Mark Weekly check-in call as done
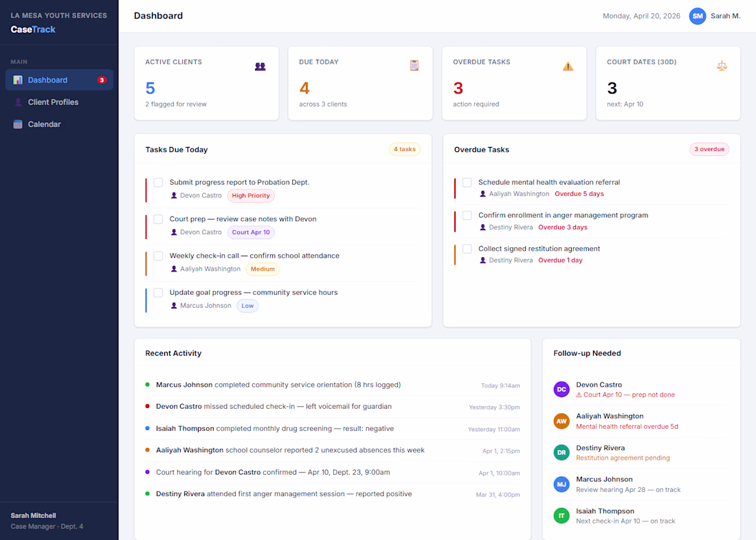The image size is (756, 540). point(158,256)
